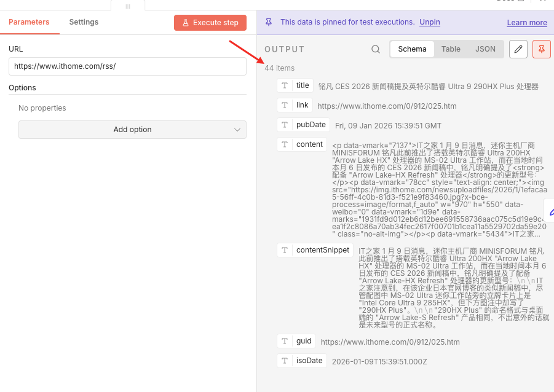The height and width of the screenshot is (392, 554).
Task: Click the text type icon beside title field
Action: coord(285,85)
